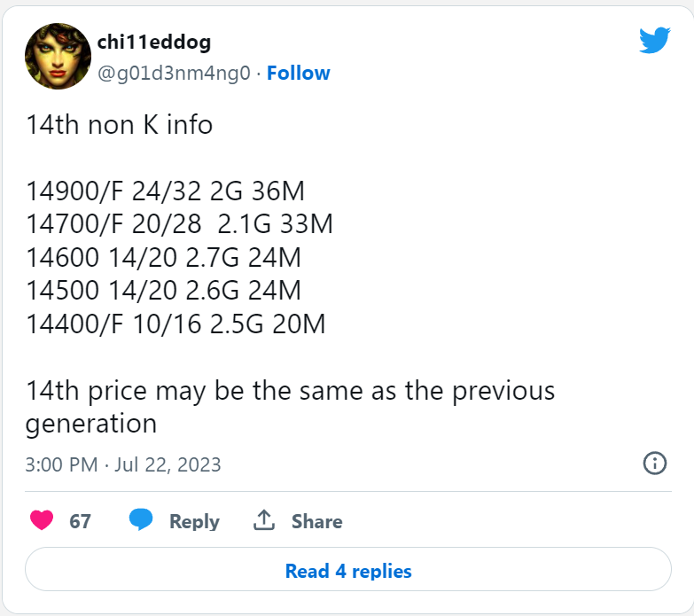The width and height of the screenshot is (694, 616).
Task: Click the blue reply speech bubble icon
Action: pyautogui.click(x=141, y=519)
